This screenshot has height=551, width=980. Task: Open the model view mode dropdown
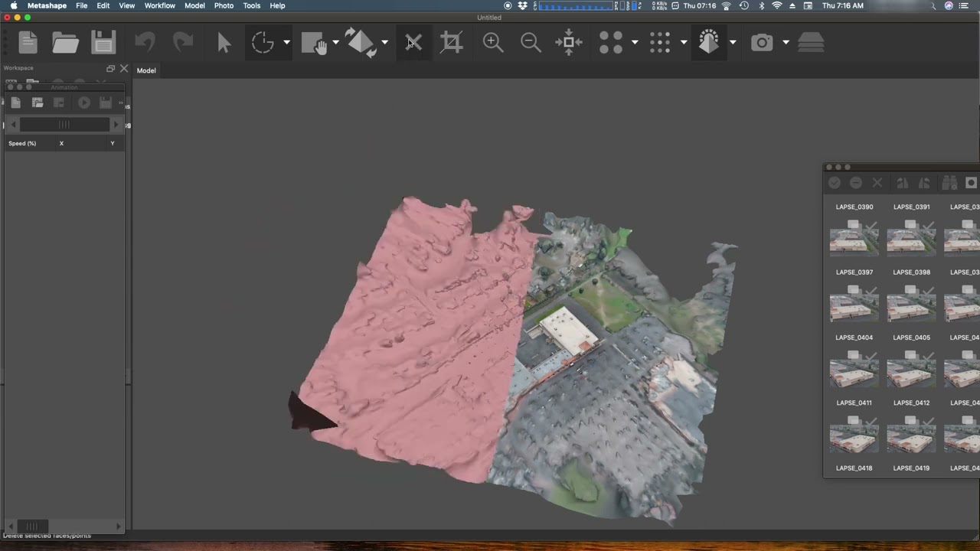[x=733, y=43]
